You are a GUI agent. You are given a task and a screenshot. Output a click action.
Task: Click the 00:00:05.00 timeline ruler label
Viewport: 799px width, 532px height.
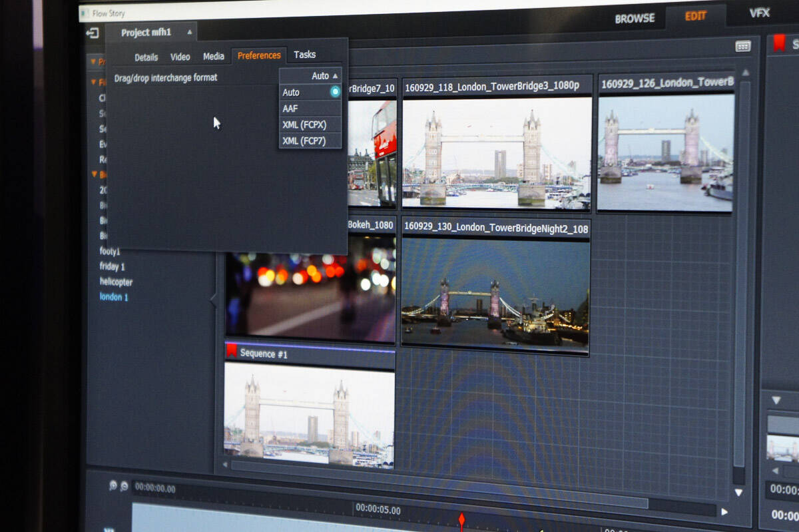point(378,511)
